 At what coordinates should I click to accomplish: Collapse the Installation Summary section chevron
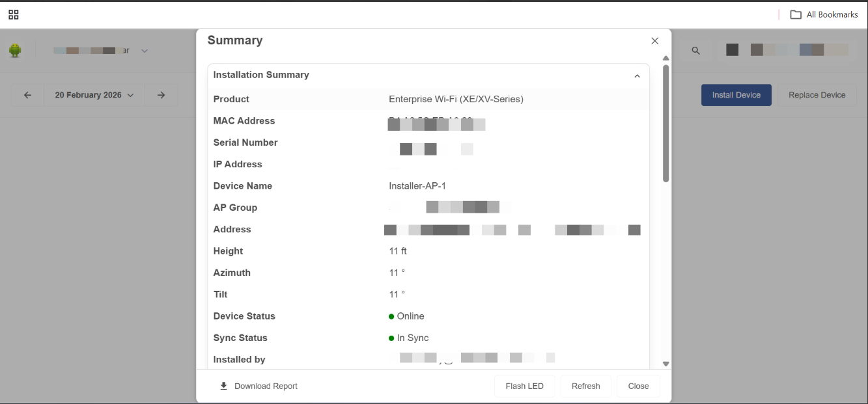pos(637,76)
